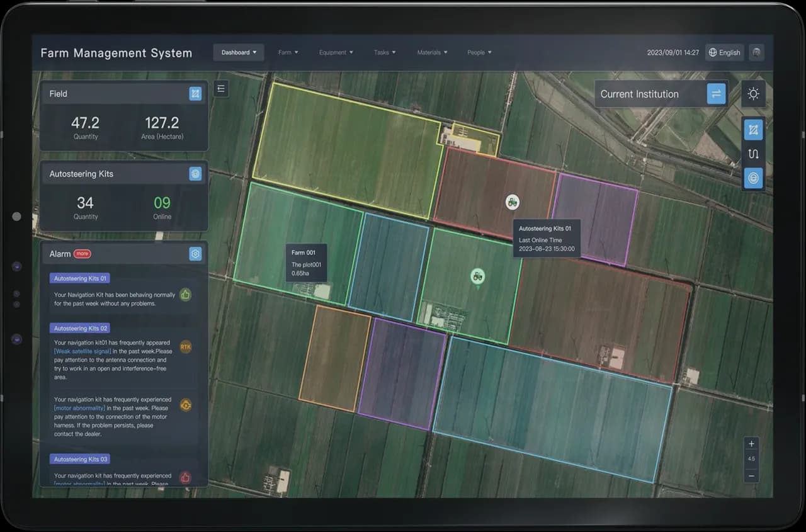This screenshot has width=806, height=532.
Task: Expand the People menu
Action: 479,52
